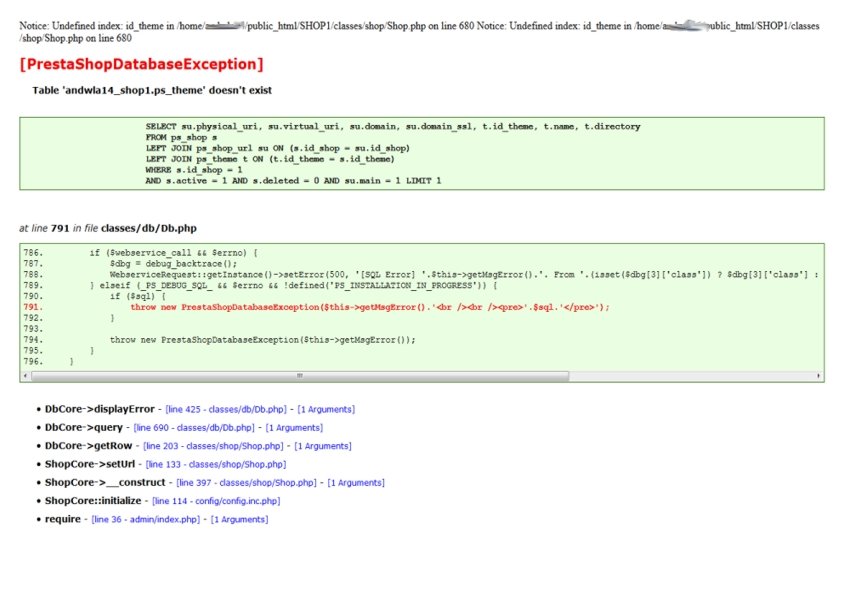Image resolution: width=842 pixels, height=595 pixels.
Task: Click the "ShopCore::initialize" trace entry text
Action: coord(93,500)
